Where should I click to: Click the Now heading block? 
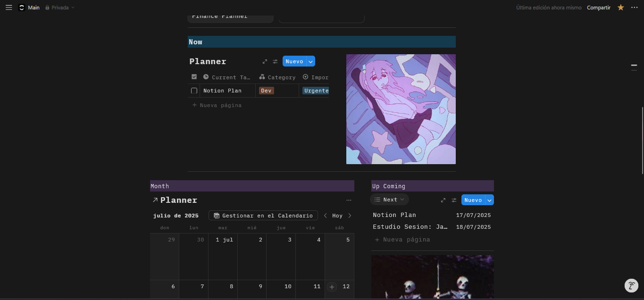point(322,42)
